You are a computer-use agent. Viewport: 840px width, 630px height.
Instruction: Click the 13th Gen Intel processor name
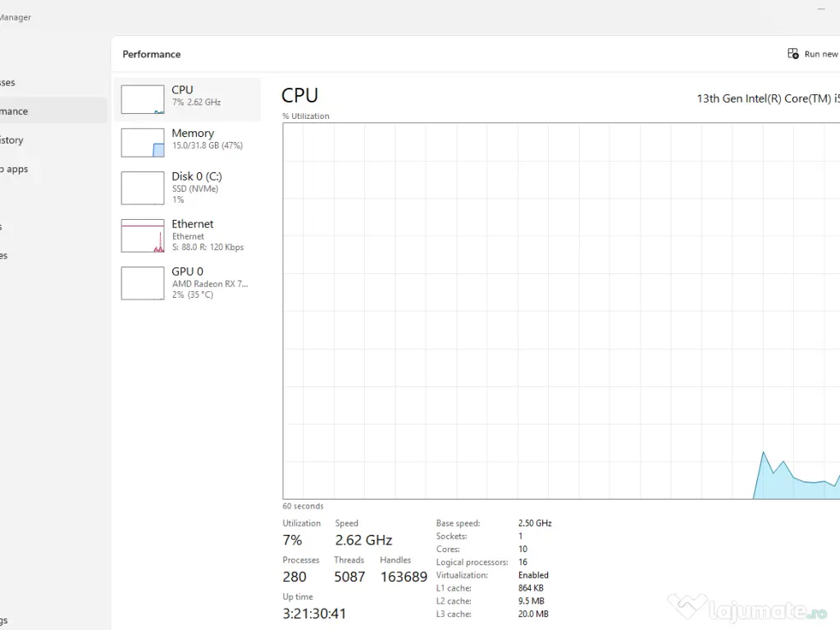pyautogui.click(x=767, y=98)
